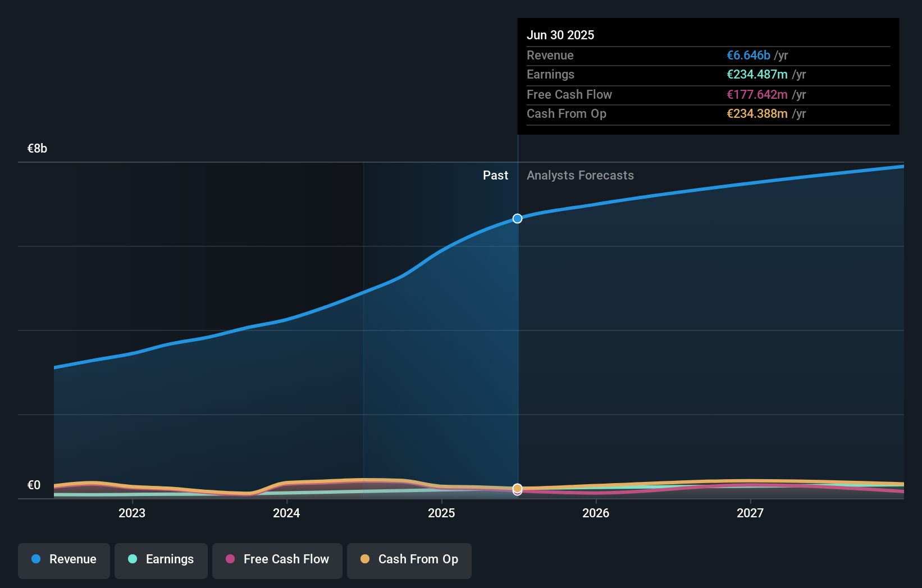This screenshot has width=922, height=588.
Task: Click the Revenue row label in tooltip
Action: [x=550, y=56]
